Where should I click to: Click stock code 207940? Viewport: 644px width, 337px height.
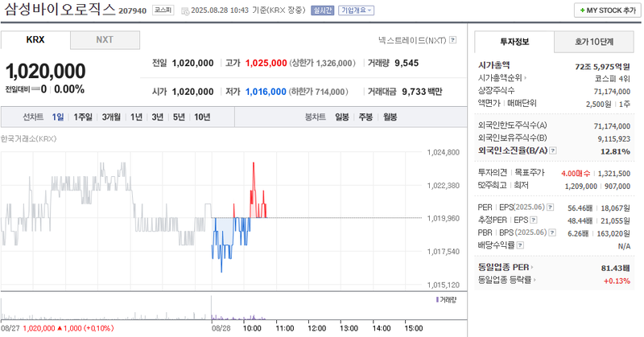pyautogui.click(x=132, y=10)
